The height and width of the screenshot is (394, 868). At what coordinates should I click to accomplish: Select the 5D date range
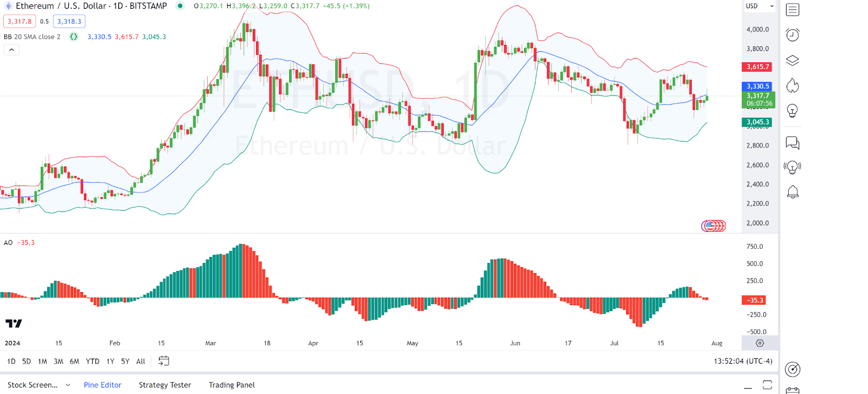(x=27, y=361)
